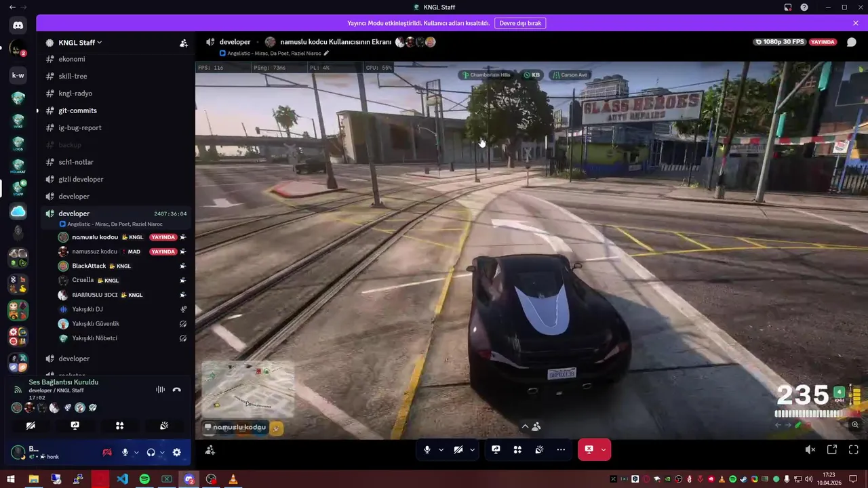Unmute the stream volume speaker icon
The image size is (868, 488).
tap(810, 449)
